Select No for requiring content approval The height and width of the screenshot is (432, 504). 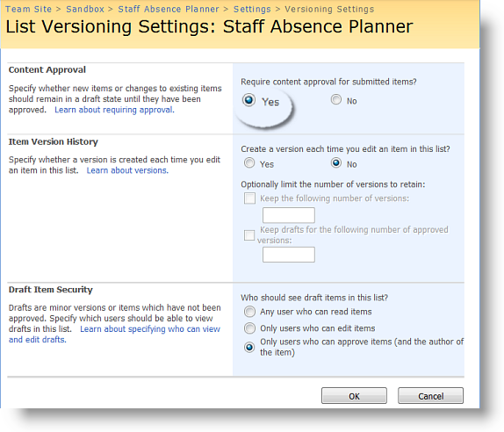336,99
